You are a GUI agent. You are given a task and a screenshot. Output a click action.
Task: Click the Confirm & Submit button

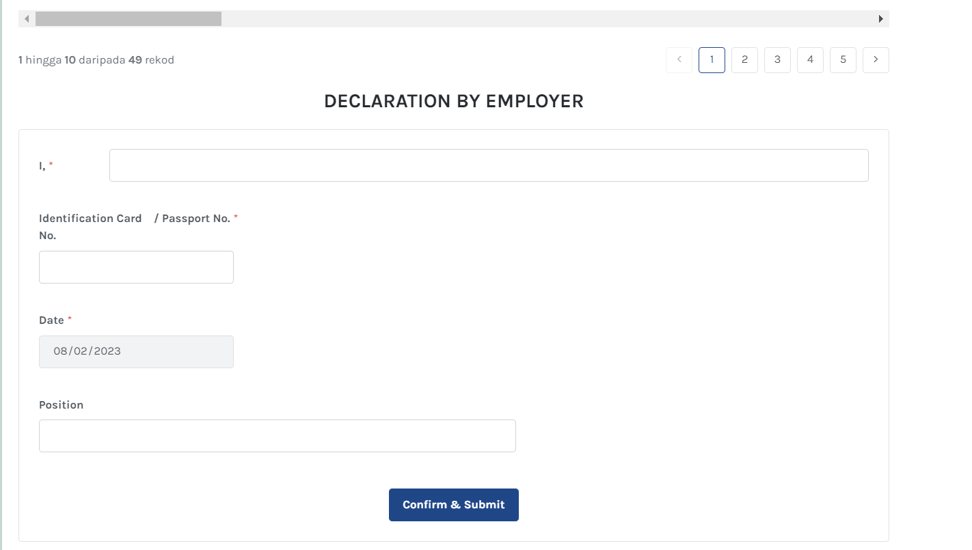click(x=454, y=505)
